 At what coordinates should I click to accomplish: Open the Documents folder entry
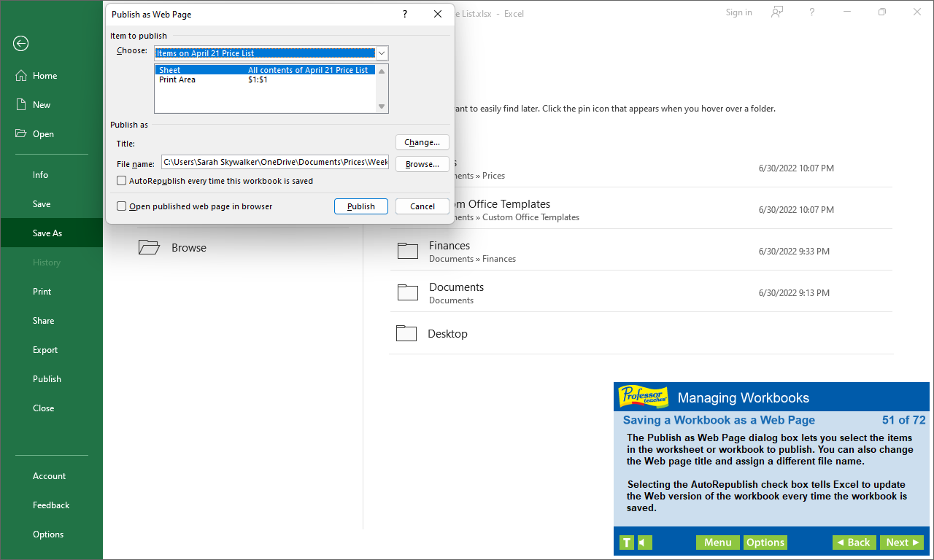pyautogui.click(x=641, y=293)
